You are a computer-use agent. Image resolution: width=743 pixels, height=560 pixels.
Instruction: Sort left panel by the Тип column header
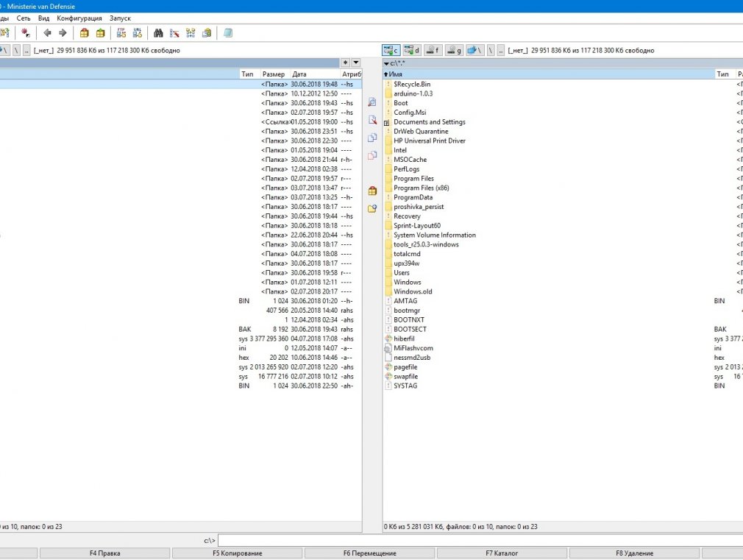(249, 74)
